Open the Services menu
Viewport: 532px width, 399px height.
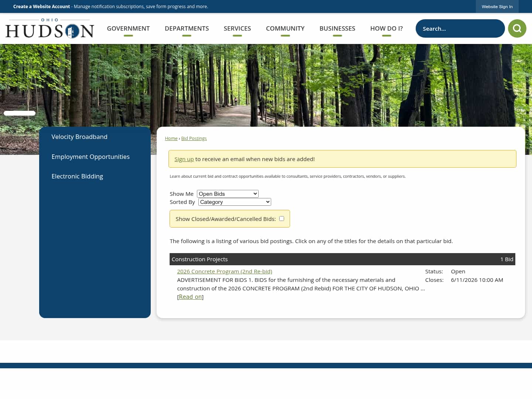click(x=237, y=28)
